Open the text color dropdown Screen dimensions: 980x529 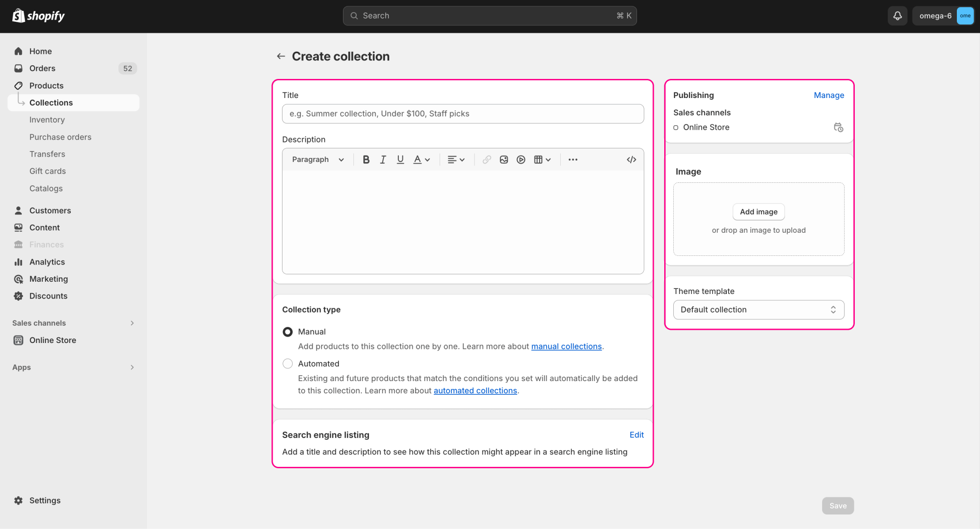[421, 159]
